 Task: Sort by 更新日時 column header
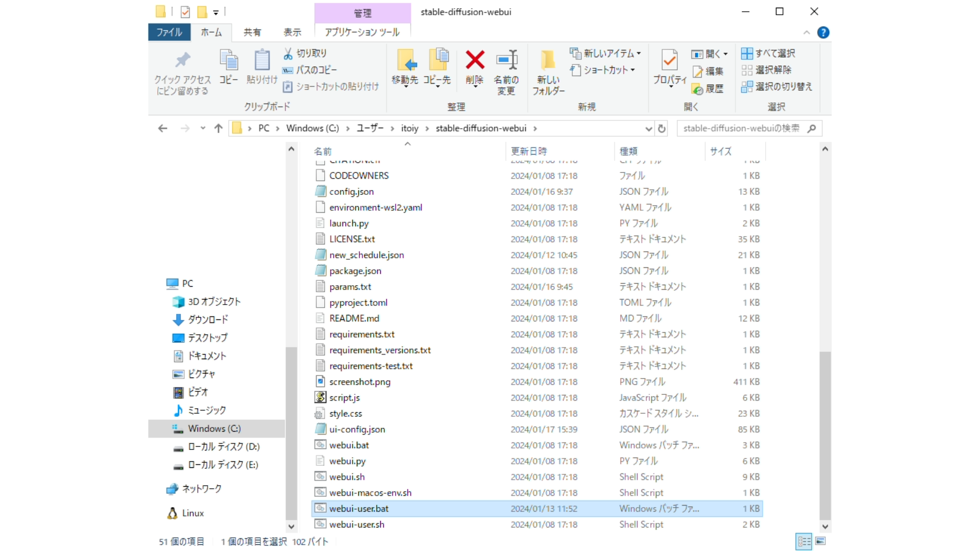click(560, 152)
